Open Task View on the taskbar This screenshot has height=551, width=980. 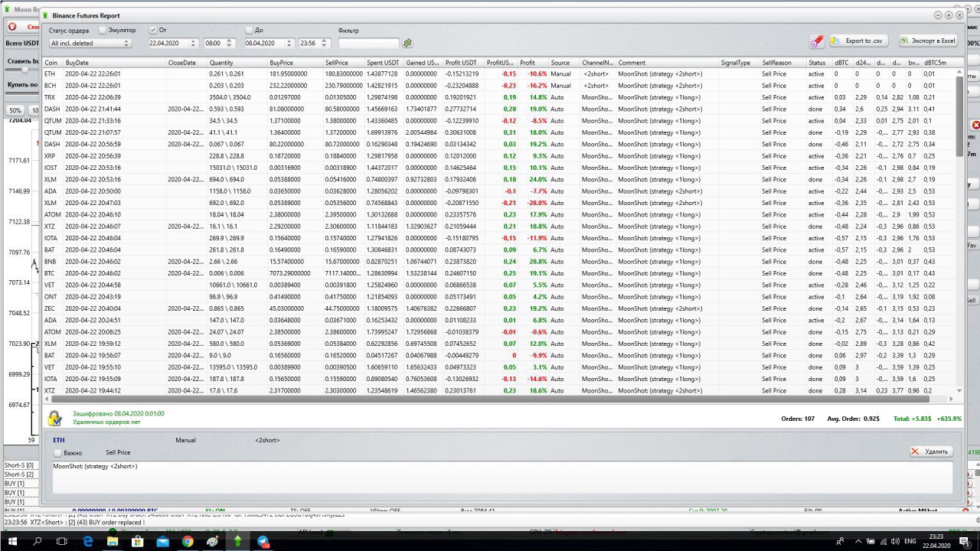tap(62, 541)
